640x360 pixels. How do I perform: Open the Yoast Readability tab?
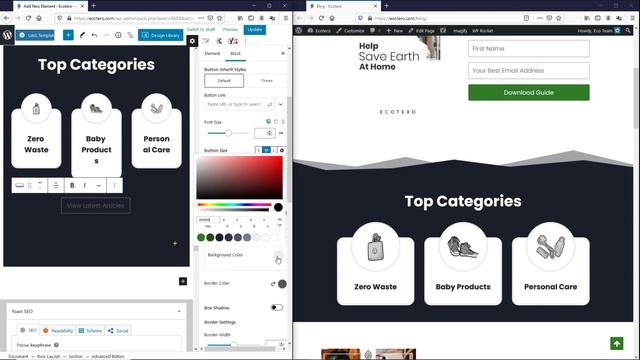click(x=58, y=331)
